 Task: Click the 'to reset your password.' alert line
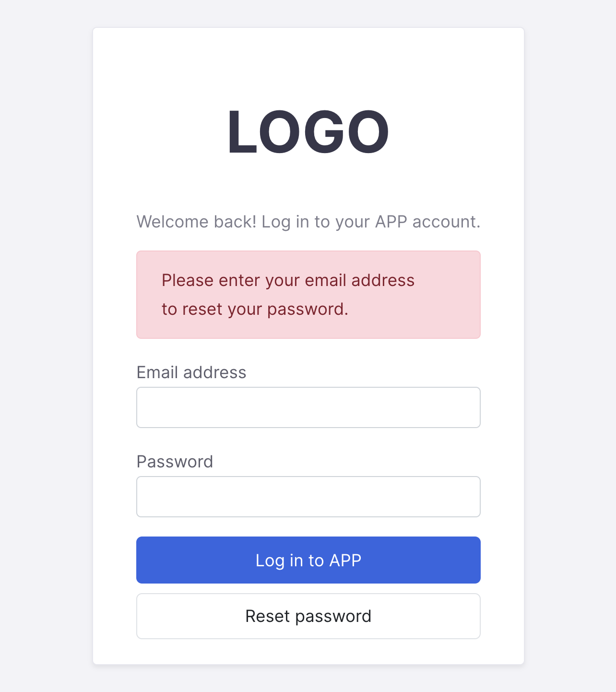click(x=255, y=310)
